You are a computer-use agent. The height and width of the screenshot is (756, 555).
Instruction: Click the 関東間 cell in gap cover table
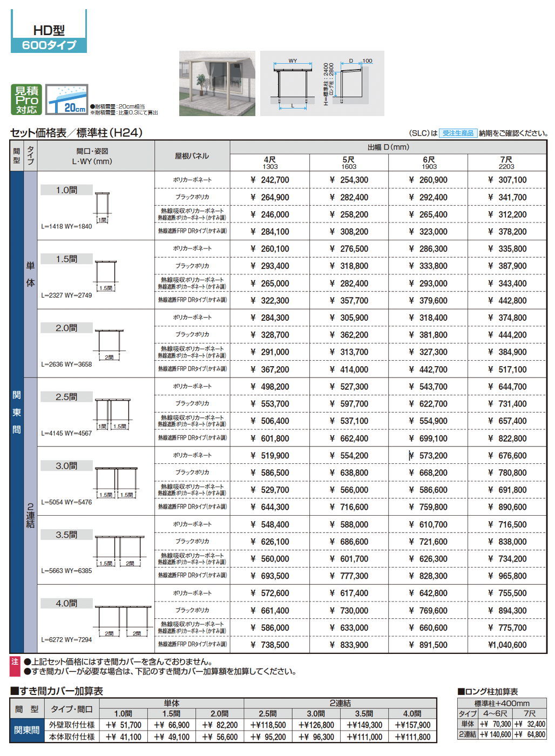click(26, 731)
